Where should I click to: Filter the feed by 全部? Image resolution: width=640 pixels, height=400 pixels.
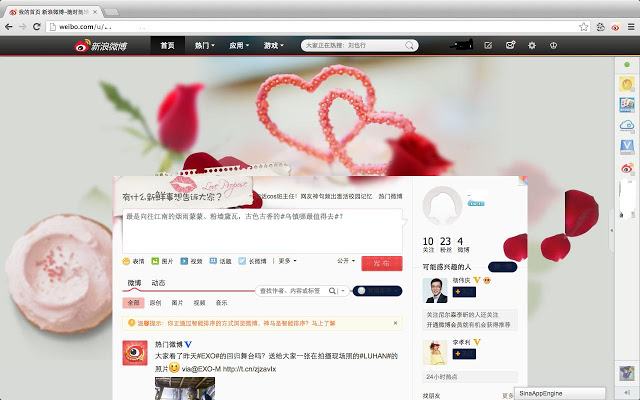(133, 303)
